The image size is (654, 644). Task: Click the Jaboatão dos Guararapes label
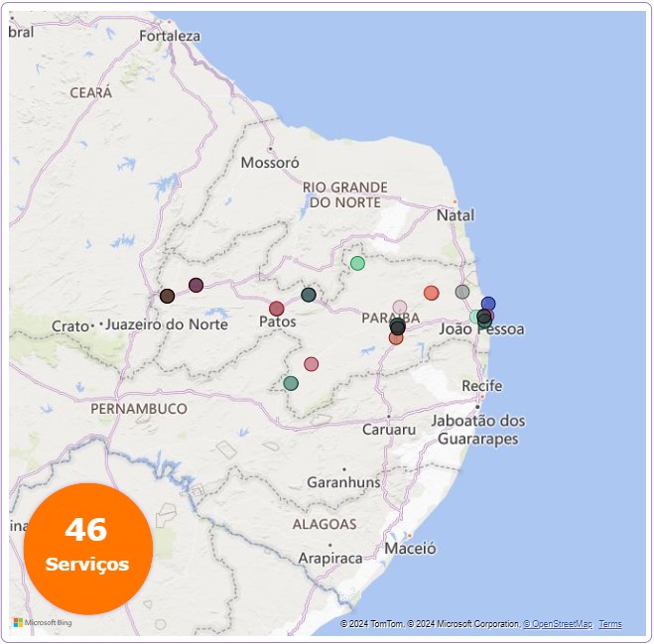[478, 430]
